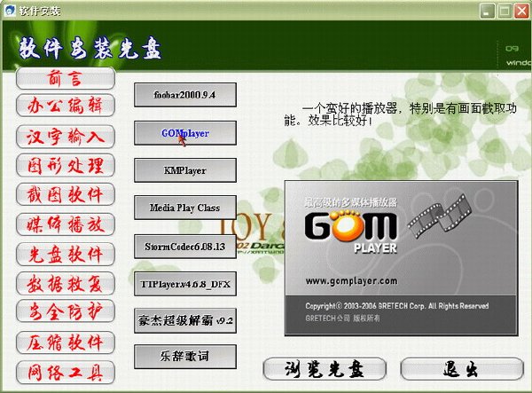Open the 图形处理 category
The width and height of the screenshot is (532, 393).
point(66,165)
